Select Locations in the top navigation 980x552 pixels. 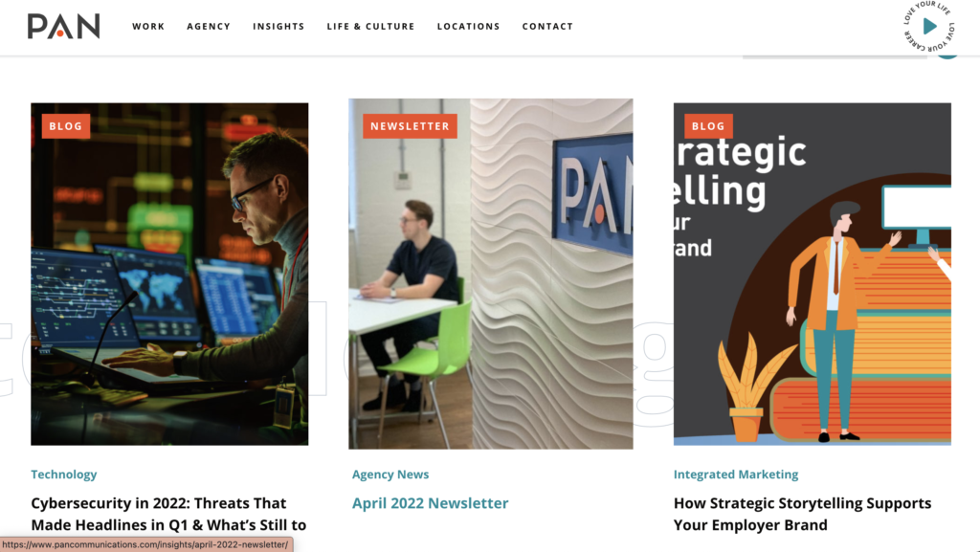click(x=469, y=26)
